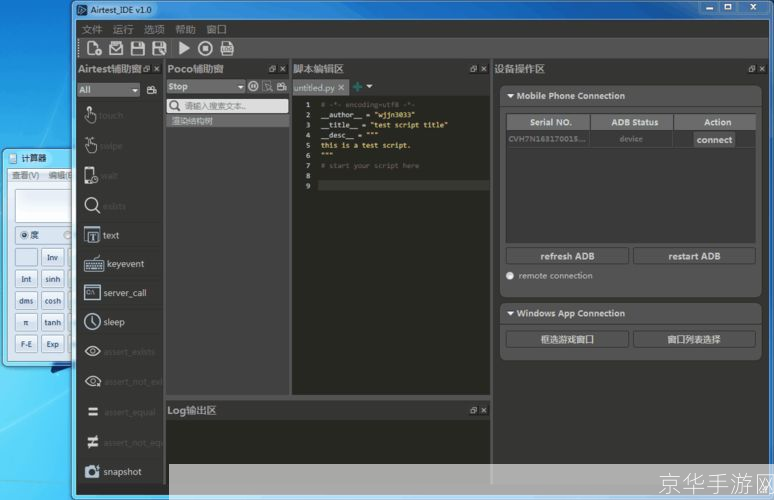Image resolution: width=774 pixels, height=500 pixels.
Task: Select degrees radio button in Calculator
Action: [x=24, y=235]
